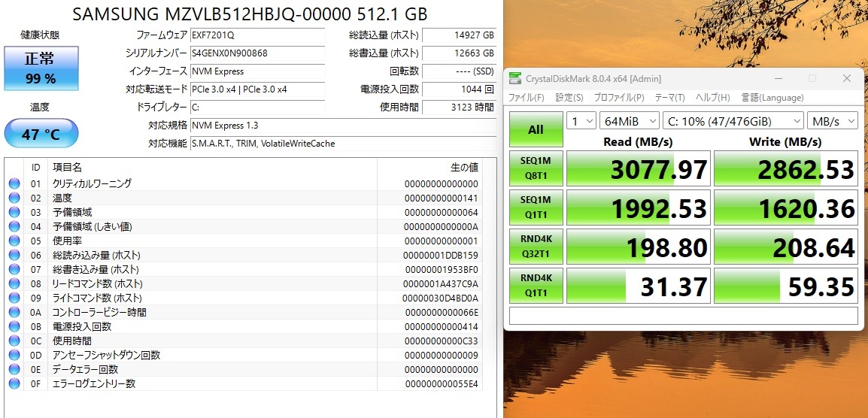Click the 正常 99 % health status button

41,68
